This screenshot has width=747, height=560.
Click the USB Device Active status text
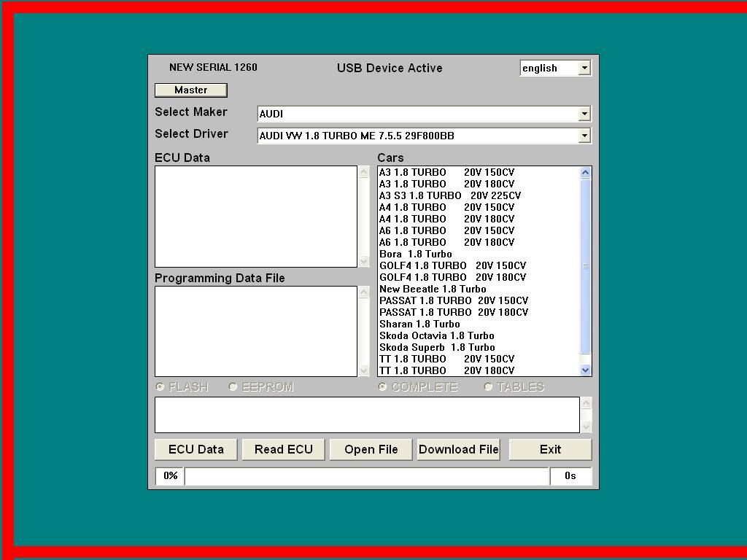[390, 68]
